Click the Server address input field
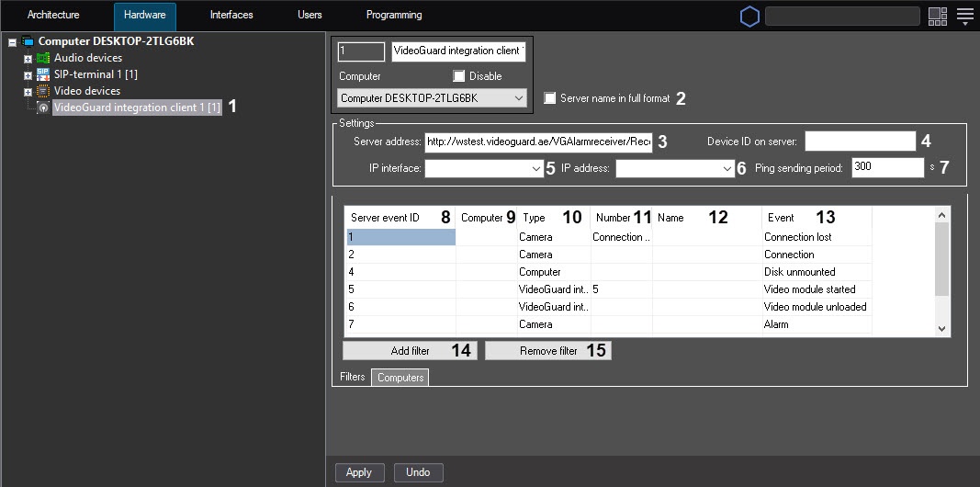Screen dimensions: 980x487 coord(538,142)
